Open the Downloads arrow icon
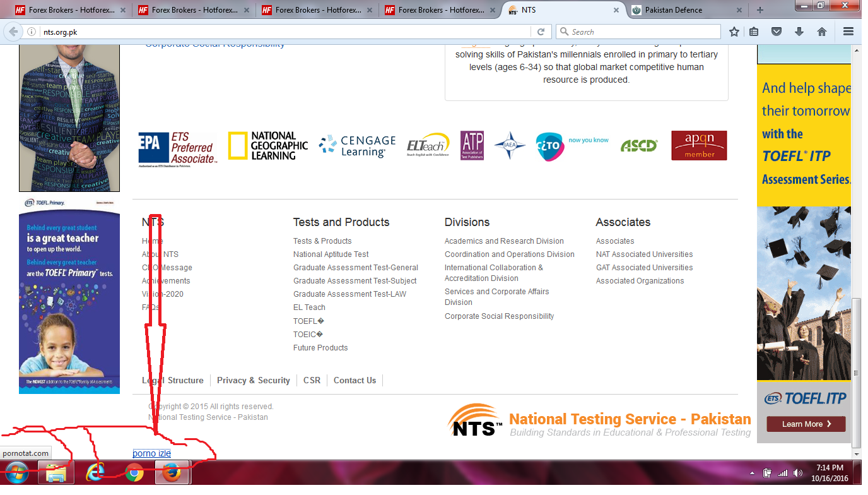The image size is (868, 495). (x=799, y=32)
